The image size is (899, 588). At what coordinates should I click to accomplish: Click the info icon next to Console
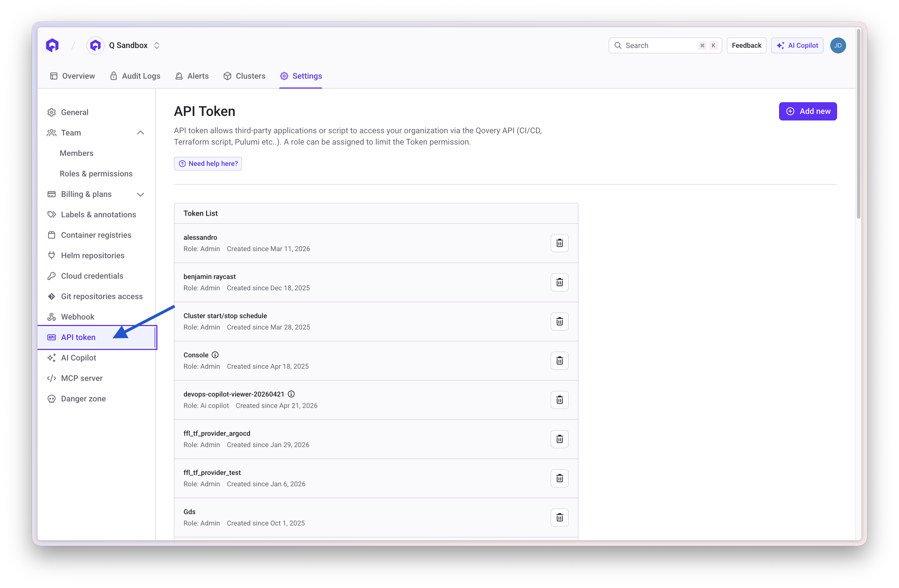pyautogui.click(x=215, y=355)
